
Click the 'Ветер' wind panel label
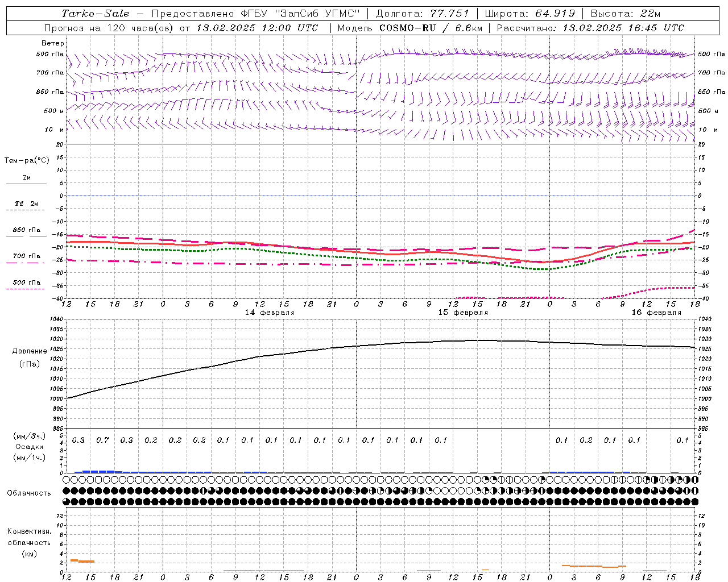click(x=53, y=43)
